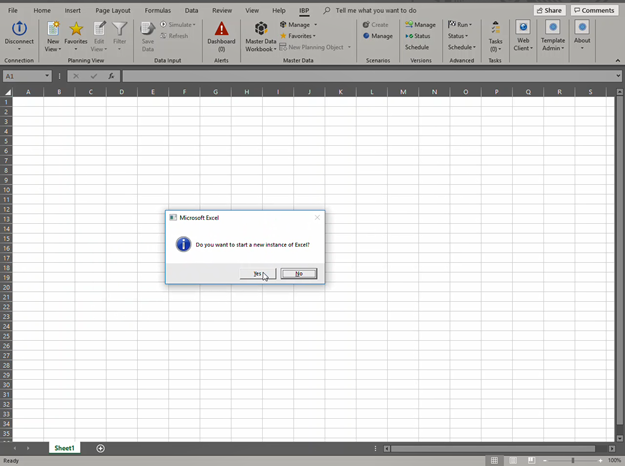This screenshot has height=466, width=625.
Task: Click the Select All corner triangle
Action: point(7,92)
